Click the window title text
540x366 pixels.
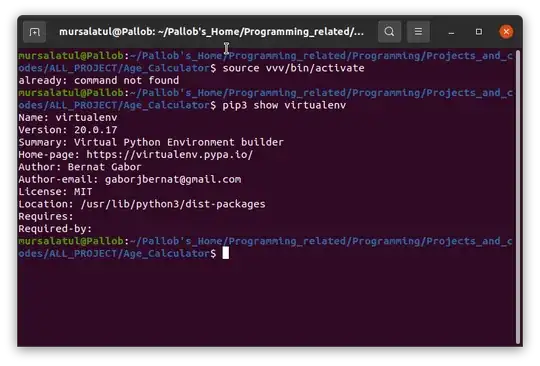[211, 32]
